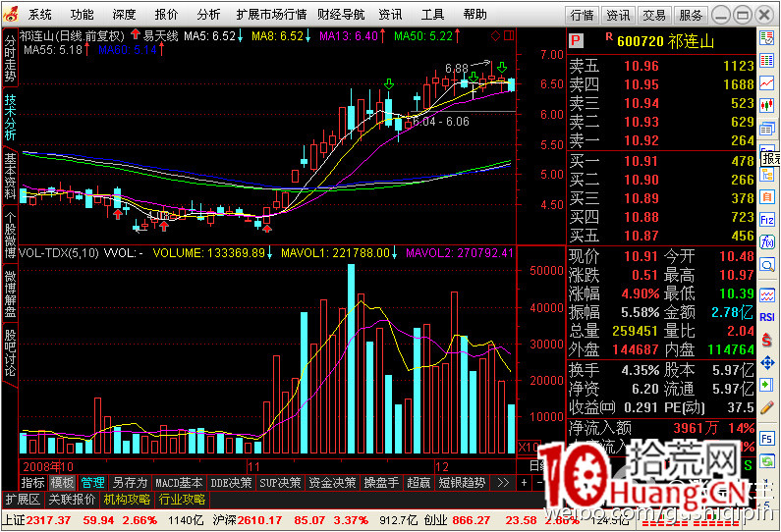Open the 机构攻略 tab at bottom
The width and height of the screenshot is (781, 532).
point(127,500)
